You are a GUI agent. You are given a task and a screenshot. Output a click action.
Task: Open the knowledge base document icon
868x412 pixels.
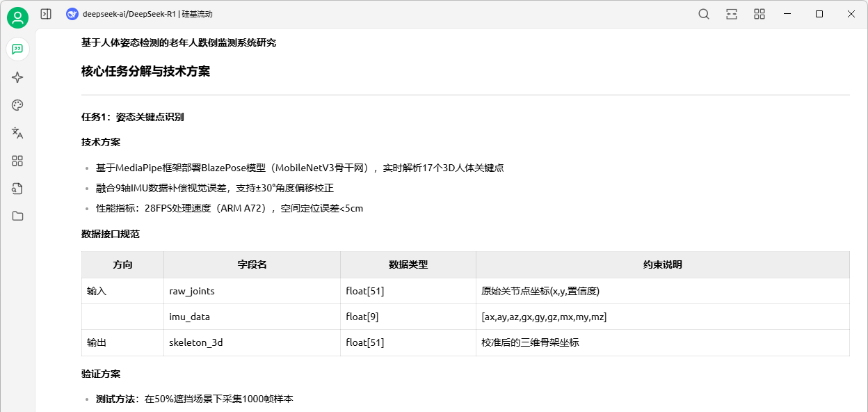click(x=17, y=188)
